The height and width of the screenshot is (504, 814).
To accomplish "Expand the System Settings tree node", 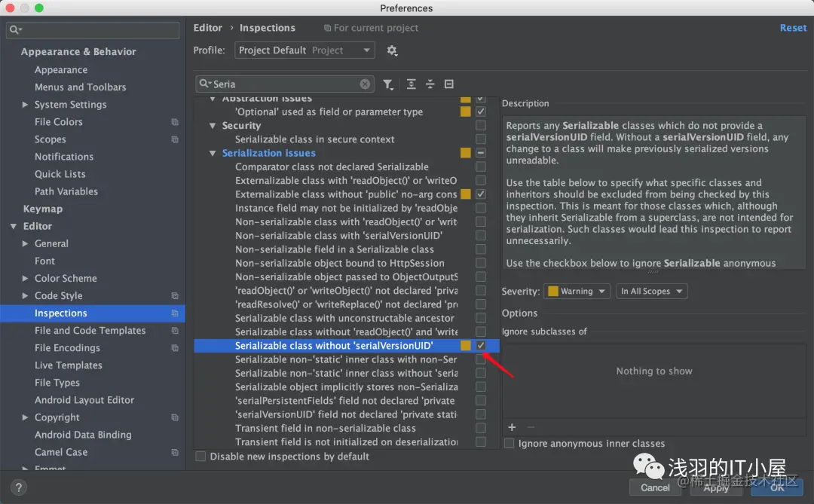I will point(25,104).
